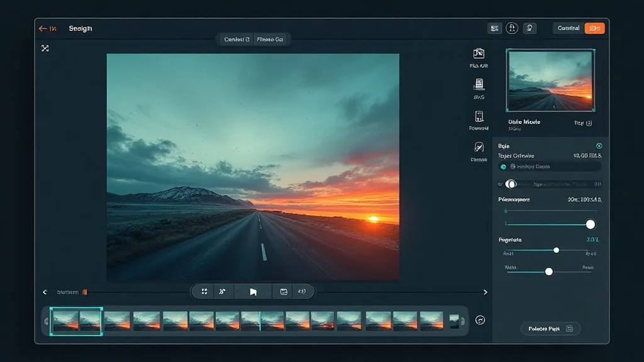
Task: Click the large white slider knob
Action: click(590, 224)
